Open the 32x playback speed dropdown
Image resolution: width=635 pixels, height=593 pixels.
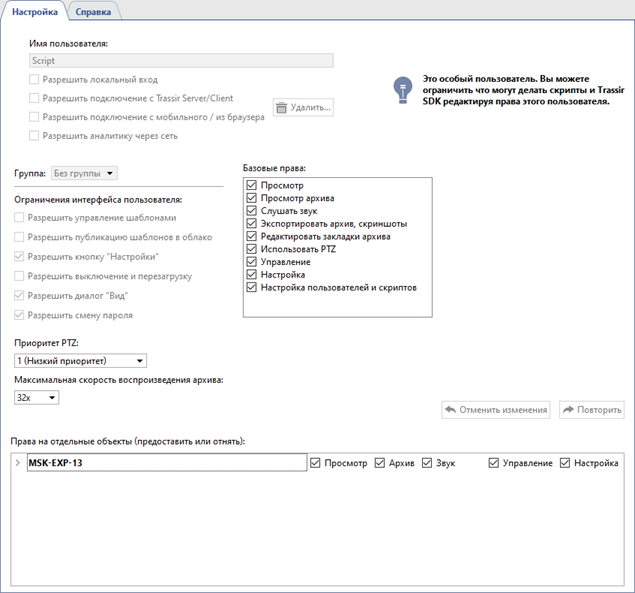(x=37, y=397)
